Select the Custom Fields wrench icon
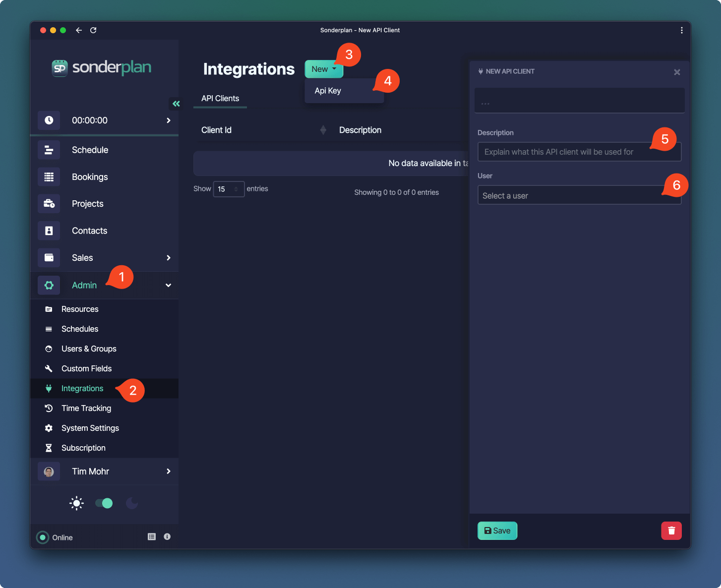This screenshot has height=588, width=721. coord(49,368)
